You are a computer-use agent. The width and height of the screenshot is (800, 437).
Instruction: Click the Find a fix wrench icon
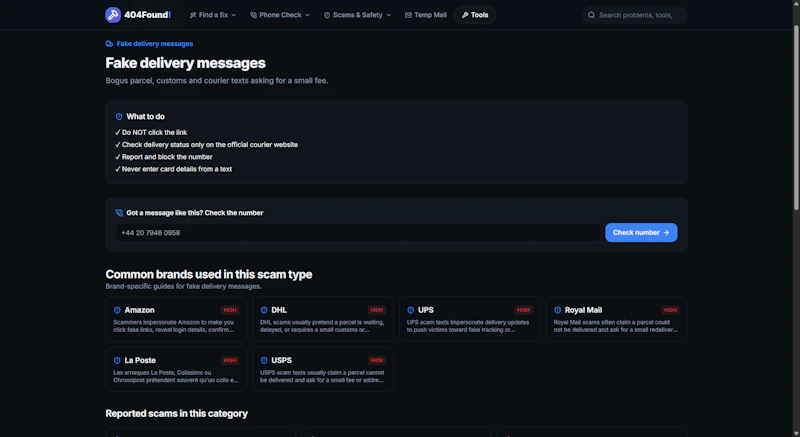coord(193,15)
